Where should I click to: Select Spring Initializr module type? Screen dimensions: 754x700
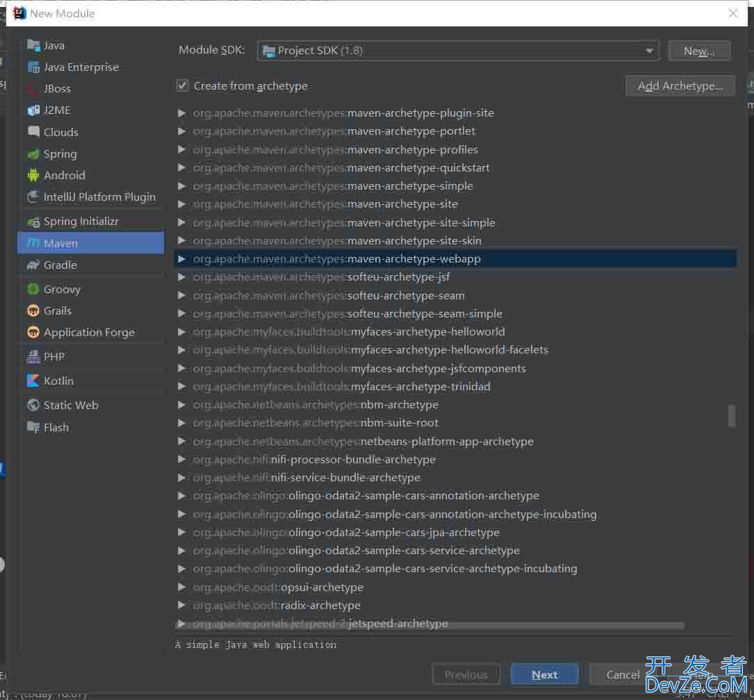(x=91, y=222)
